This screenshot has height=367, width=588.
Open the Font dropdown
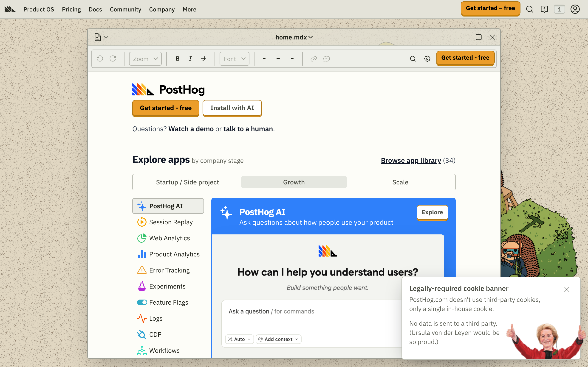click(234, 59)
